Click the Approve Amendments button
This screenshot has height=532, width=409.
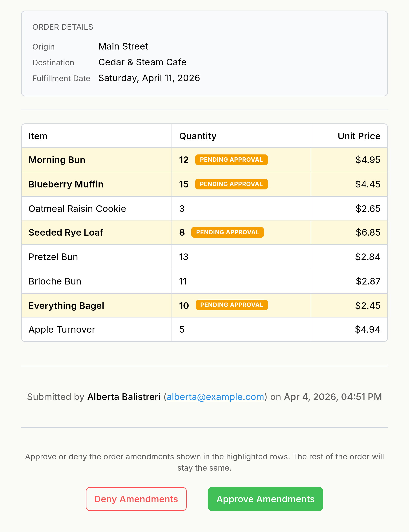(265, 499)
